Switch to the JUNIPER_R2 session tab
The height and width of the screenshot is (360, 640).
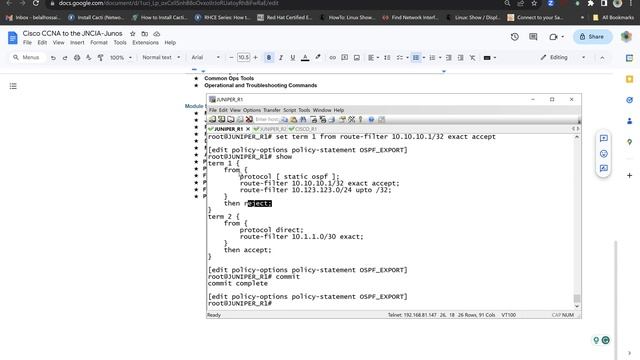(x=270, y=129)
